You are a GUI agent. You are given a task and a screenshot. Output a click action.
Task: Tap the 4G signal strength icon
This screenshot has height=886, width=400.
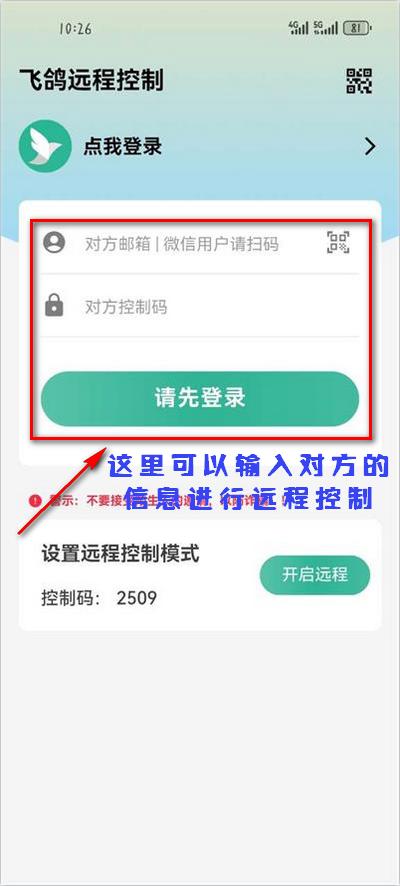click(x=298, y=28)
